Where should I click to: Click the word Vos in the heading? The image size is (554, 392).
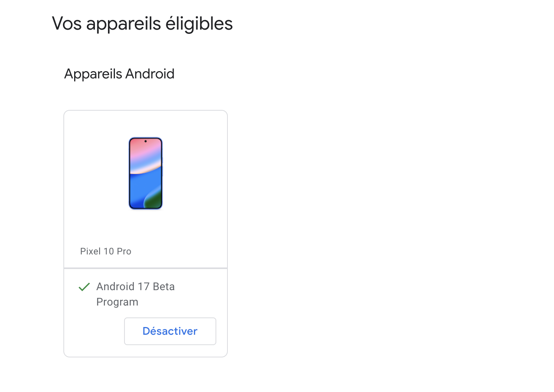(66, 23)
